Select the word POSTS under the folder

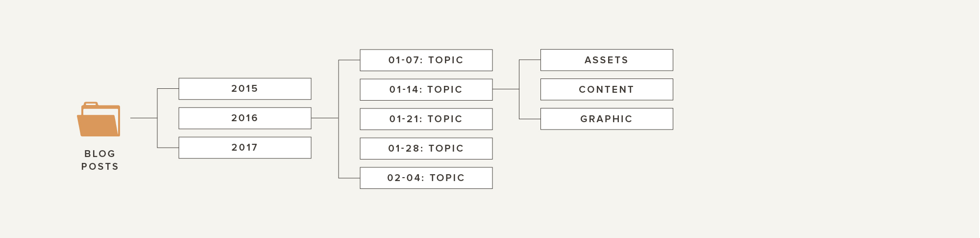click(x=100, y=166)
